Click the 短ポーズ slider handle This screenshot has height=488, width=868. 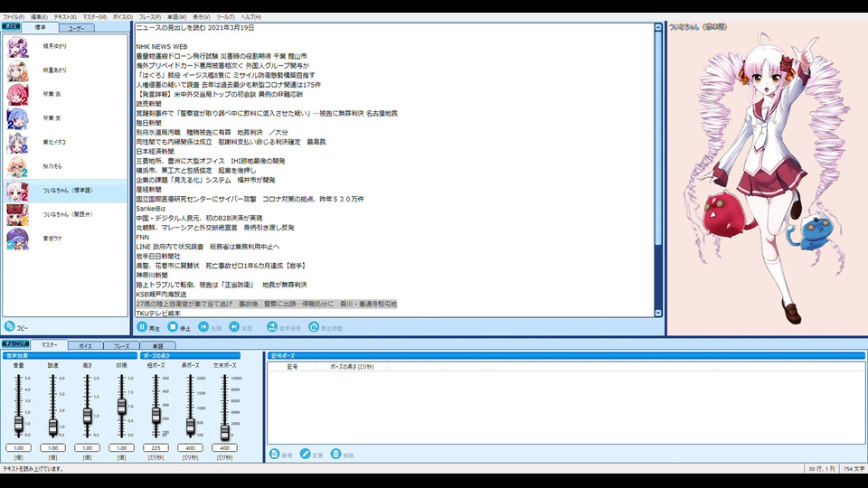[x=156, y=415]
